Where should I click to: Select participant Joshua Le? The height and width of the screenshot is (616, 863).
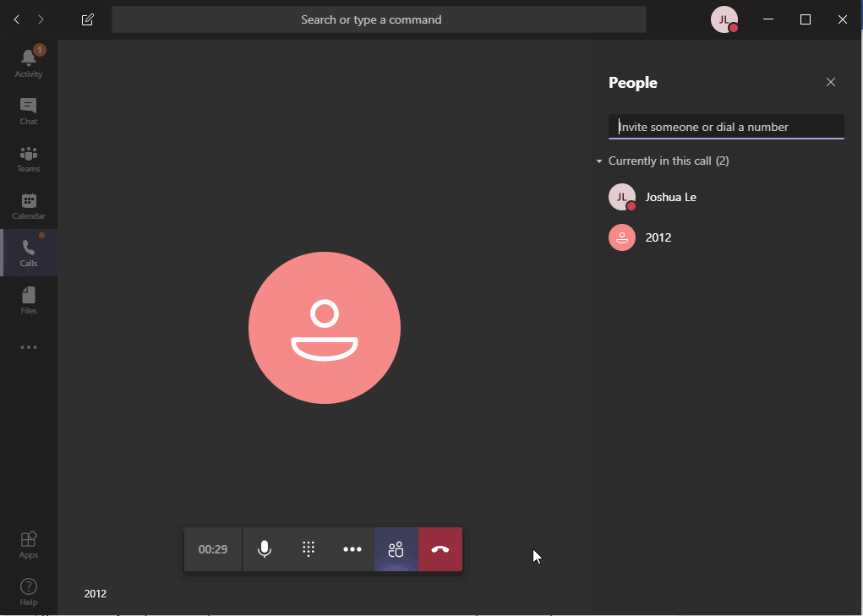click(726, 197)
